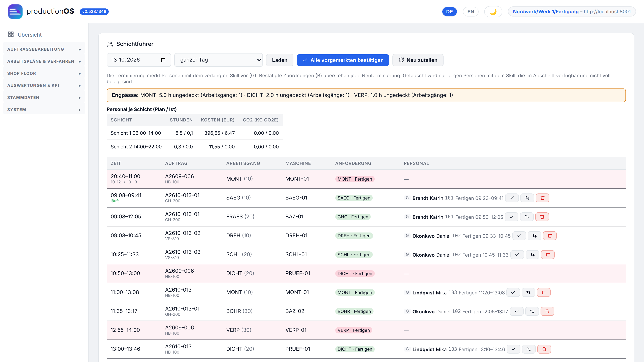This screenshot has width=644, height=362.
Task: Expand the System section
Action: pyautogui.click(x=44, y=109)
